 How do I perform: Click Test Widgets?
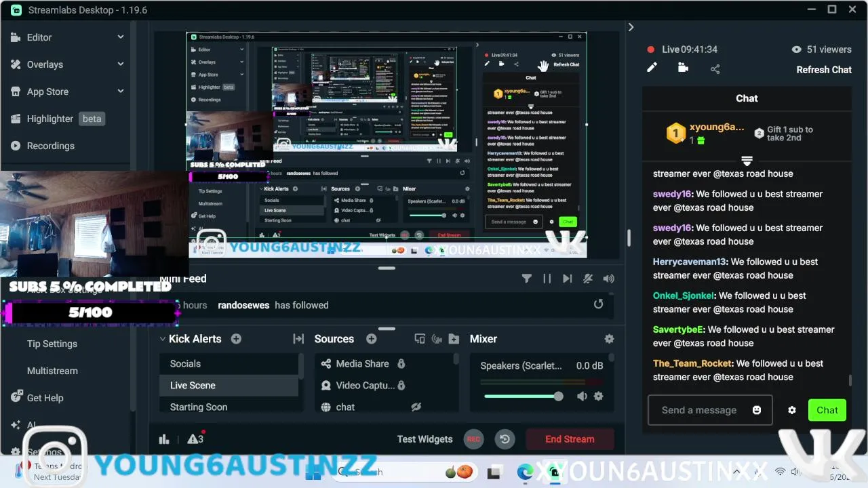pos(425,439)
